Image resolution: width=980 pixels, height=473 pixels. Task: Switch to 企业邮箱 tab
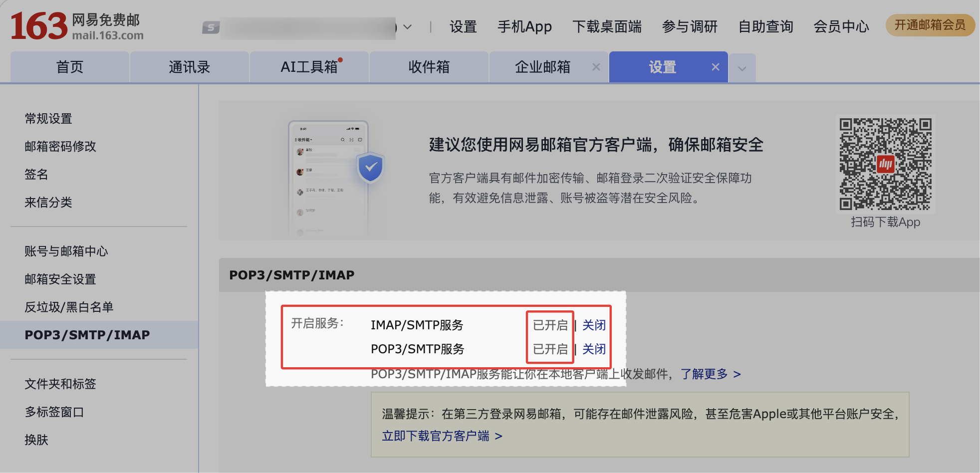pos(542,67)
